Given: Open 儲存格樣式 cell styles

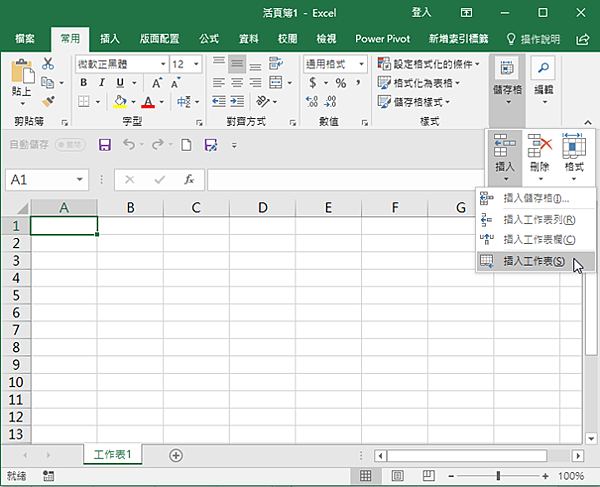Looking at the screenshot, I should pyautogui.click(x=414, y=102).
